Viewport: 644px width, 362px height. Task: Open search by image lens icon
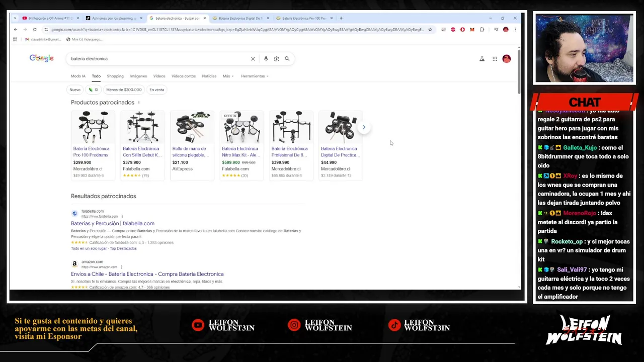[x=276, y=59]
